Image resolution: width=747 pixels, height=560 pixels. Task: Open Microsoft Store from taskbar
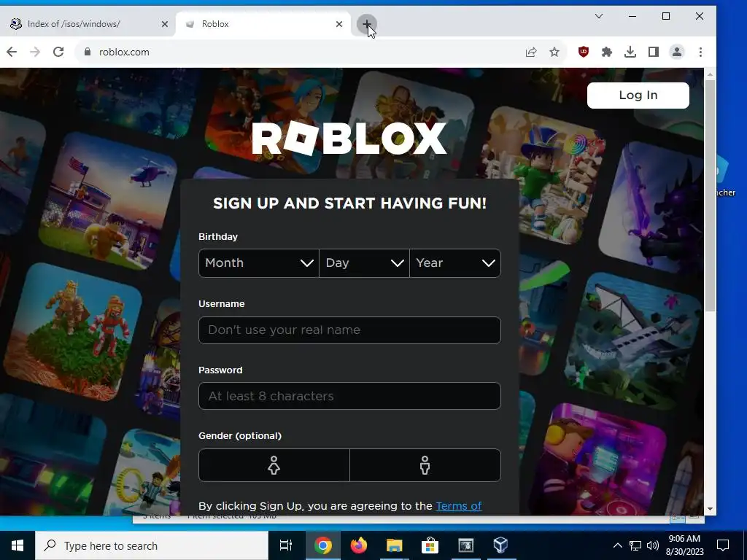click(430, 545)
